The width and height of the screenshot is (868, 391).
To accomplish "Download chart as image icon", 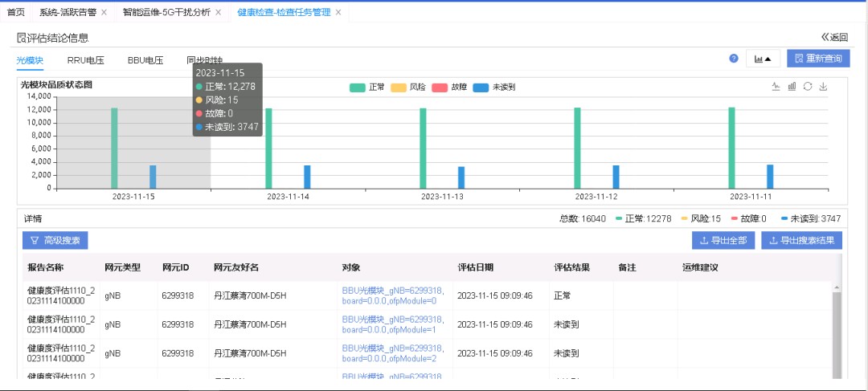I will click(x=823, y=87).
